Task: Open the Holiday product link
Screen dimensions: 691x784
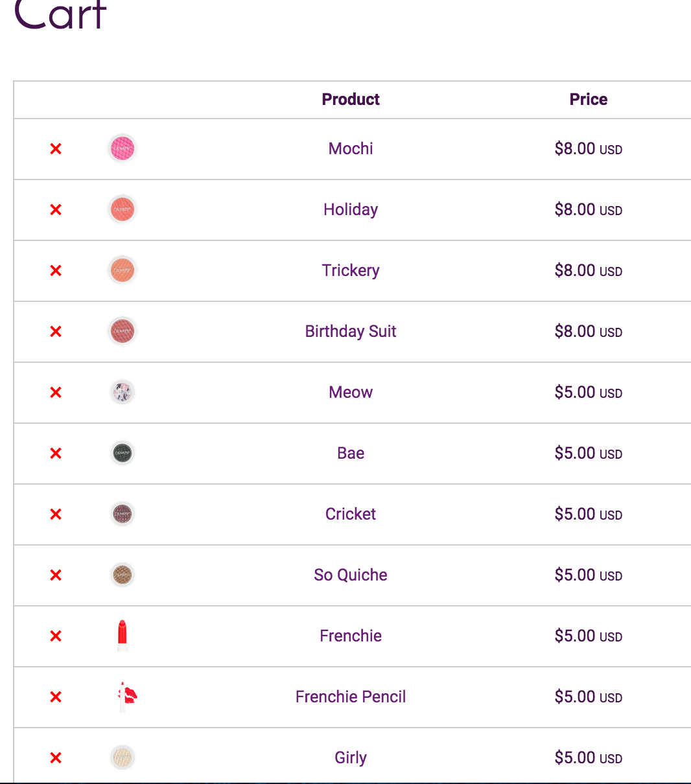Action: (351, 209)
